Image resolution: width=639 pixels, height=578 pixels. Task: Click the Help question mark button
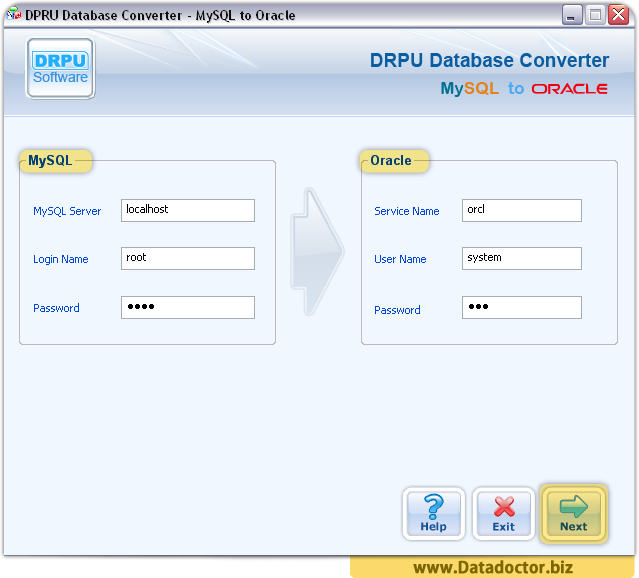434,513
